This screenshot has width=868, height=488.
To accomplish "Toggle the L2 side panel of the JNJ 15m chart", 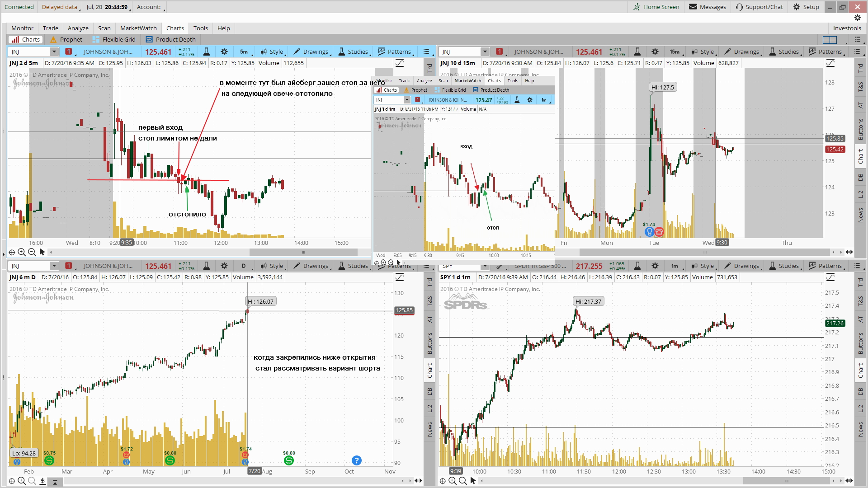I will pyautogui.click(x=860, y=194).
